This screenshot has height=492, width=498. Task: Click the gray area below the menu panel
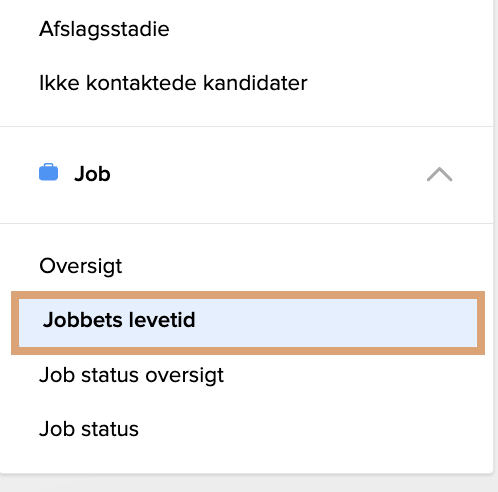[x=247, y=483]
